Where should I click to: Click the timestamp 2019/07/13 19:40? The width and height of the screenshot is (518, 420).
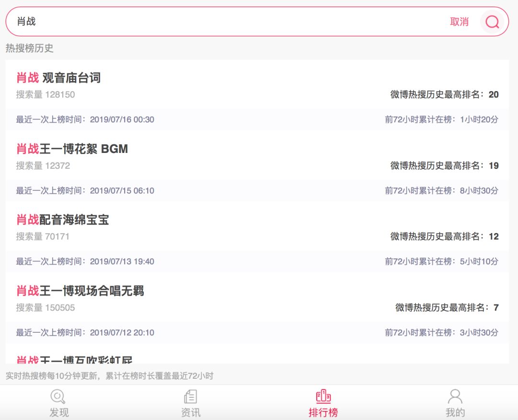(122, 261)
